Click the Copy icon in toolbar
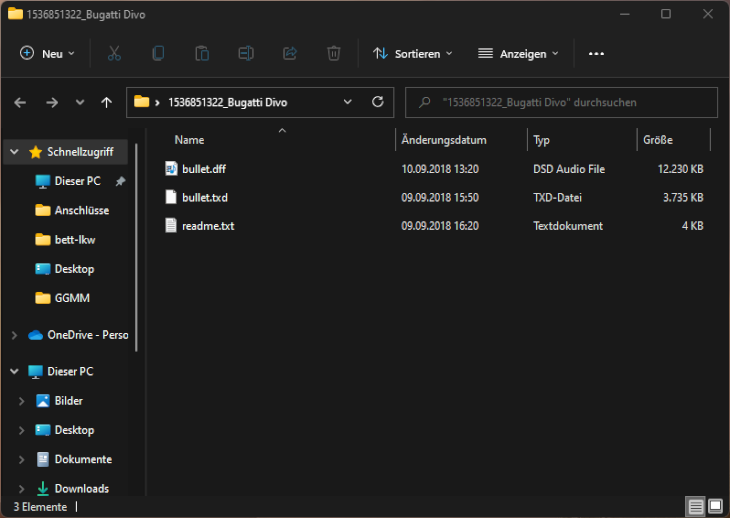 [158, 54]
